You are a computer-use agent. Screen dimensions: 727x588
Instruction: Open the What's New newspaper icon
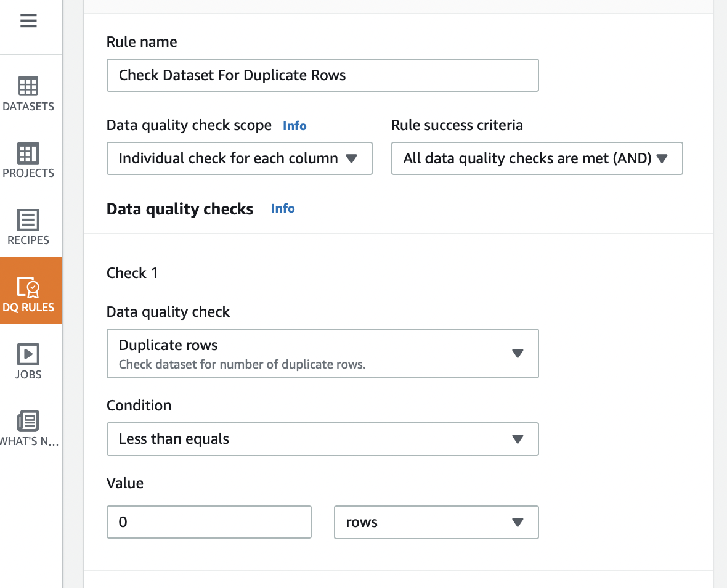click(28, 420)
